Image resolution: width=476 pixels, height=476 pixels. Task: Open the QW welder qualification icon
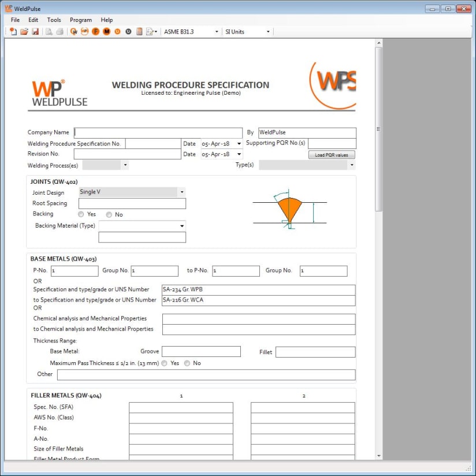click(74, 32)
